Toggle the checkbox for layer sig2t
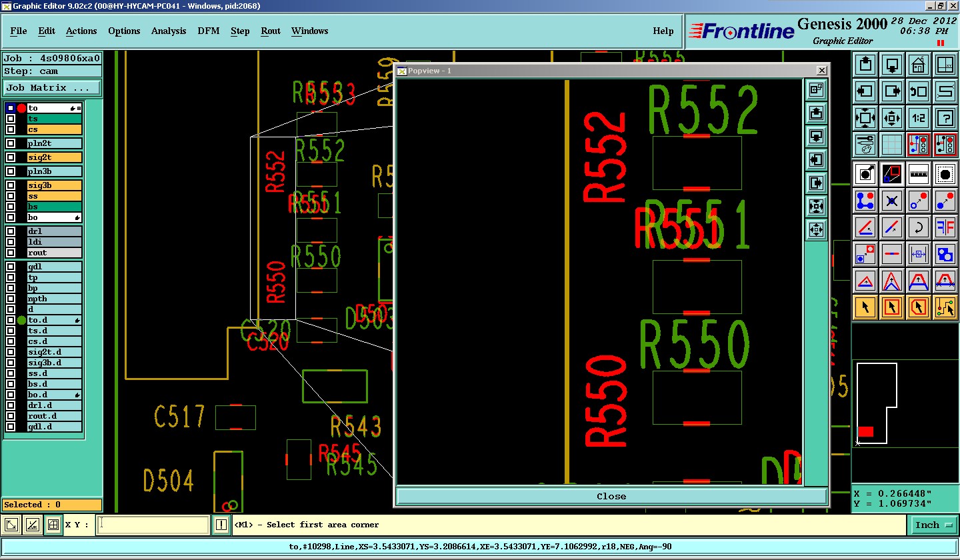The width and height of the screenshot is (960, 560). [11, 157]
